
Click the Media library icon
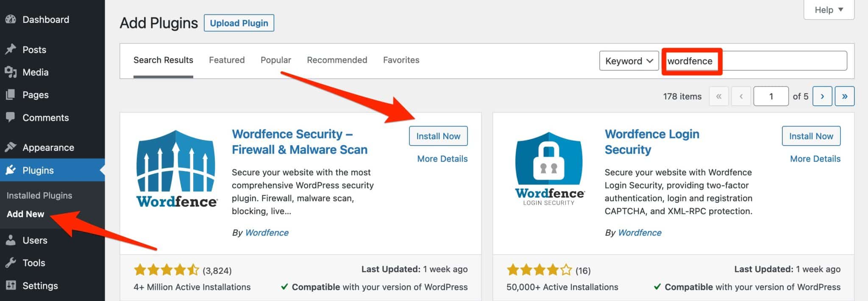point(10,72)
